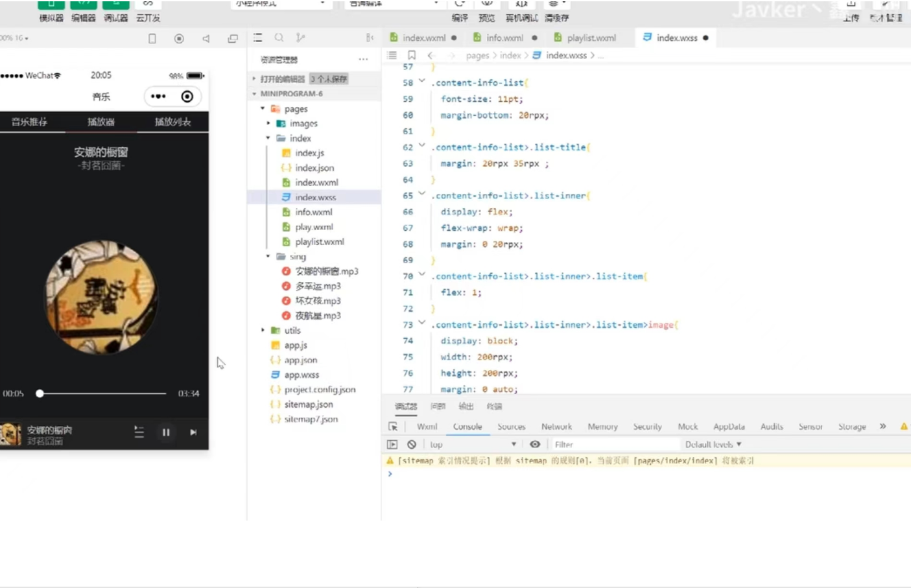This screenshot has width=911, height=588.
Task: Skip to next song in player bar
Action: pyautogui.click(x=193, y=432)
